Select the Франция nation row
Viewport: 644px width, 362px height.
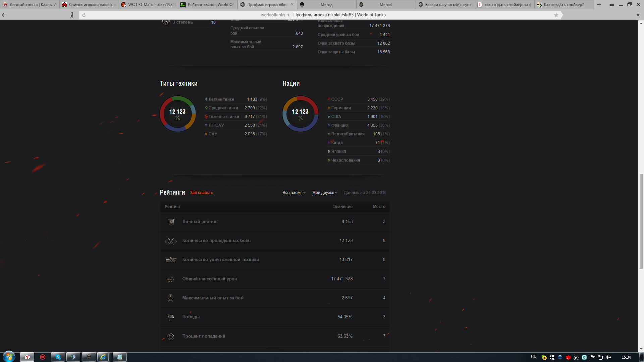(x=358, y=125)
